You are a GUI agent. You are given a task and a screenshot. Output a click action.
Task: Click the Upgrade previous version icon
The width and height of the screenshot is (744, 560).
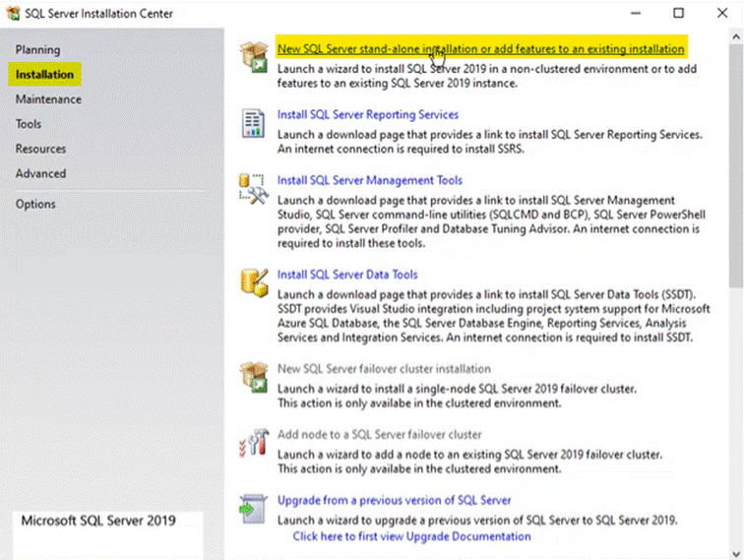[x=253, y=509]
